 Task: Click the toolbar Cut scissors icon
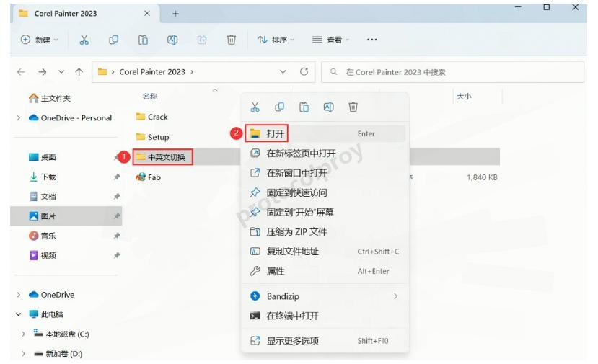pos(84,40)
